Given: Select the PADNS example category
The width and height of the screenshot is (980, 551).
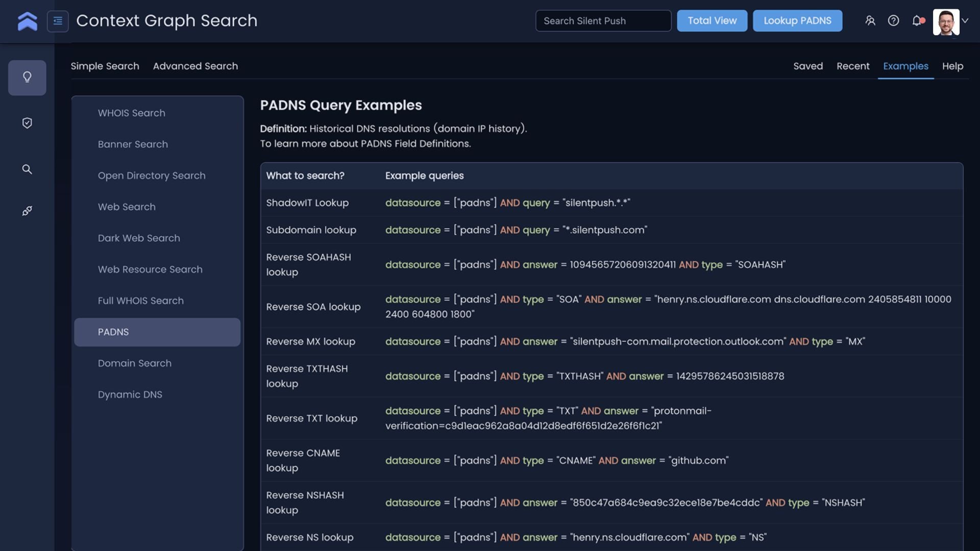Looking at the screenshot, I should coord(157,332).
